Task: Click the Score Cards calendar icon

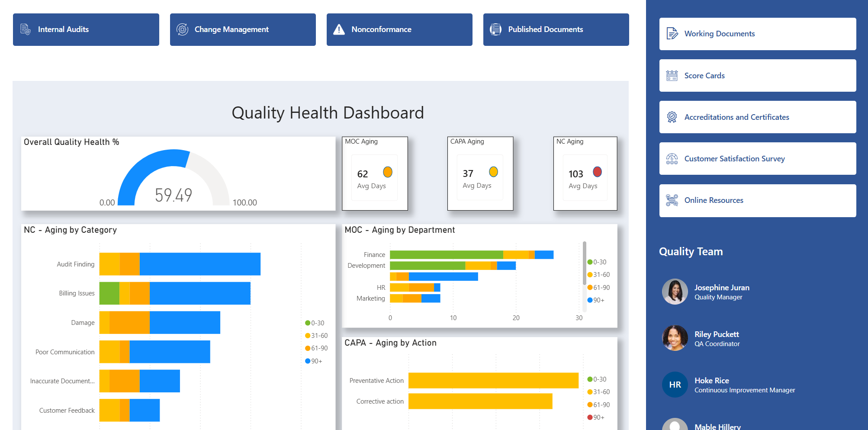Action: tap(671, 75)
